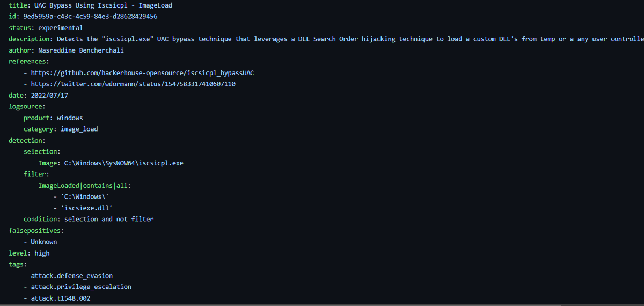Click the Image path C:\Windows\SysWOW64\iscsicpl.exe
The image size is (644, 306).
[123, 163]
